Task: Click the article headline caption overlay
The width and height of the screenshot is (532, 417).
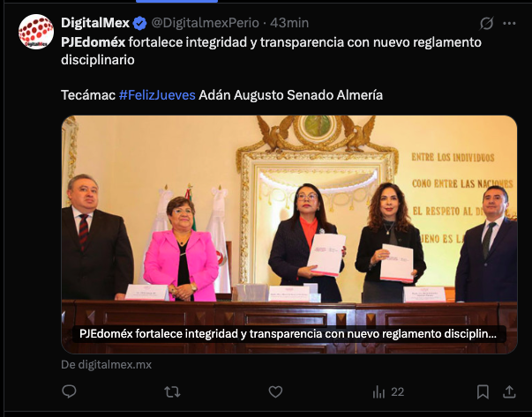Action: pos(288,334)
